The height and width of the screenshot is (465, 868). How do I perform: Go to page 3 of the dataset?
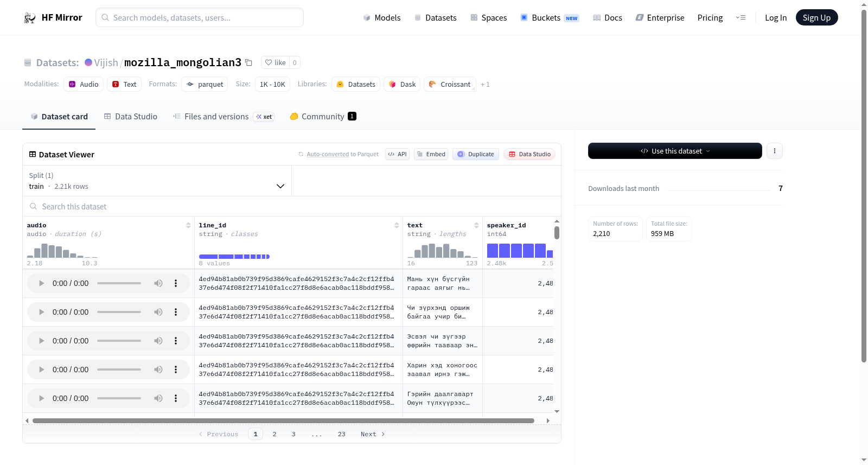[x=293, y=434]
